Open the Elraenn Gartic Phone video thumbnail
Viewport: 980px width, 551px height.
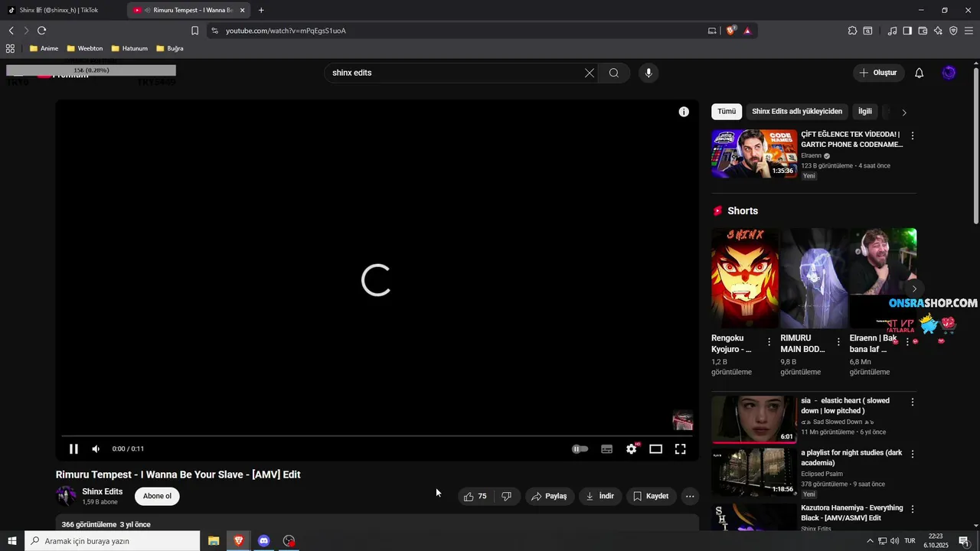(x=754, y=154)
